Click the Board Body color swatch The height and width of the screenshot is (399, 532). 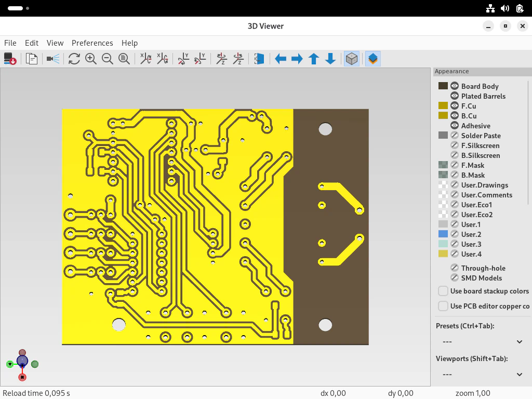click(443, 86)
